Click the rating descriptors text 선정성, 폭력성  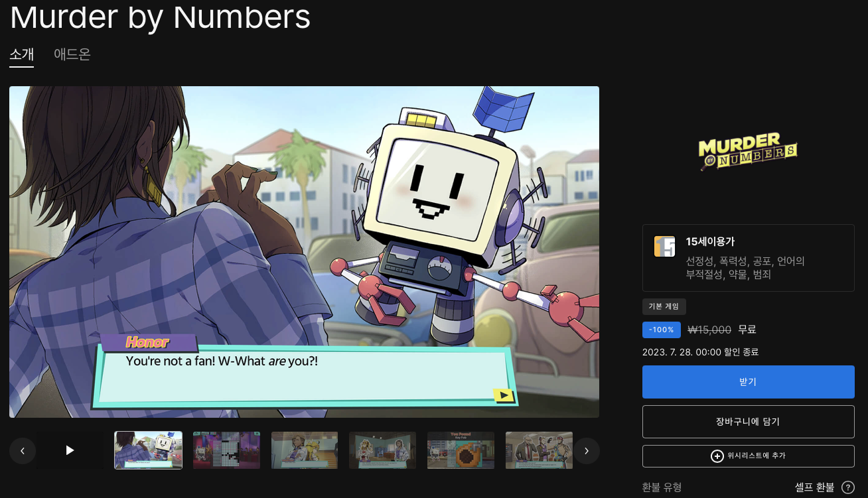[x=745, y=267]
